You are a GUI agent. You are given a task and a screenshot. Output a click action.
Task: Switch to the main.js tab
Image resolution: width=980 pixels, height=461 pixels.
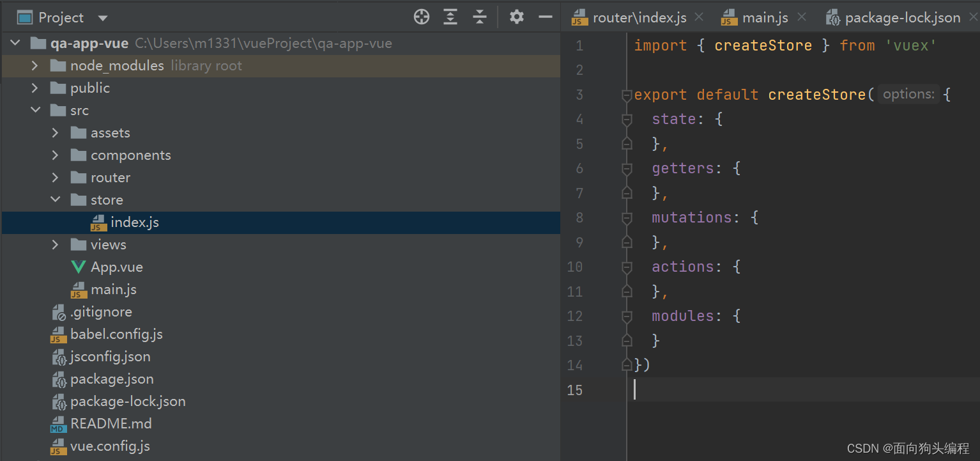764,18
